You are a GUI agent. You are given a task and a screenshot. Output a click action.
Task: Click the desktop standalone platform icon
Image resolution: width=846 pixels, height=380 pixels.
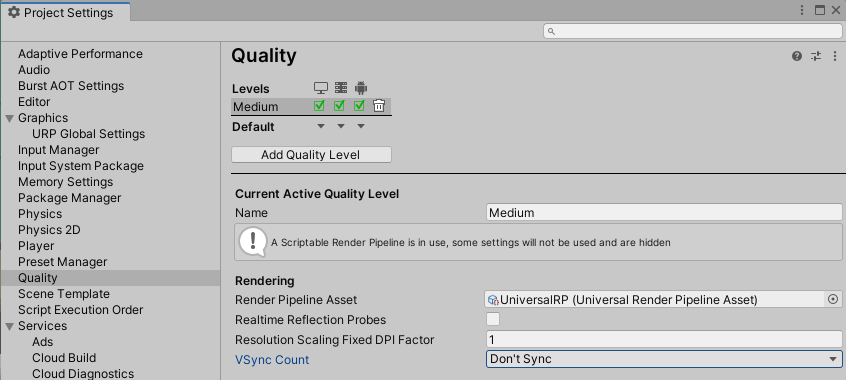321,88
